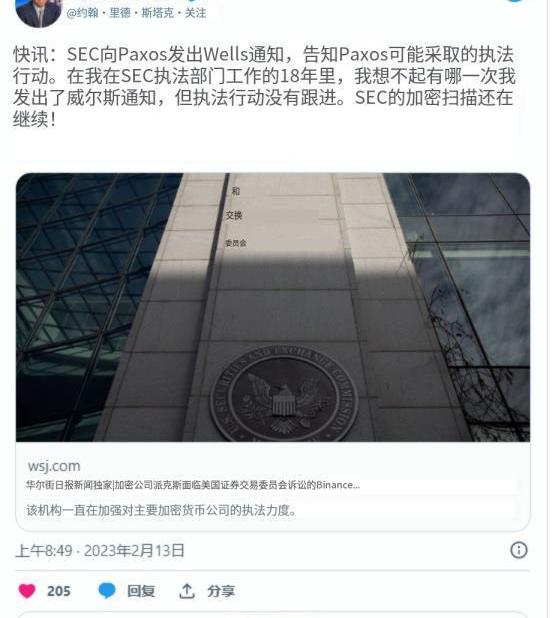Click the 回复 reply label

click(141, 591)
